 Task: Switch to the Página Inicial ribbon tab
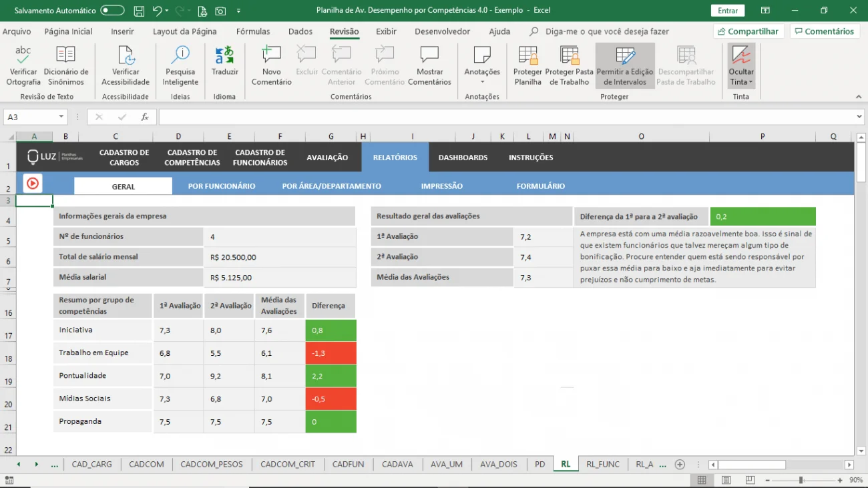[68, 31]
